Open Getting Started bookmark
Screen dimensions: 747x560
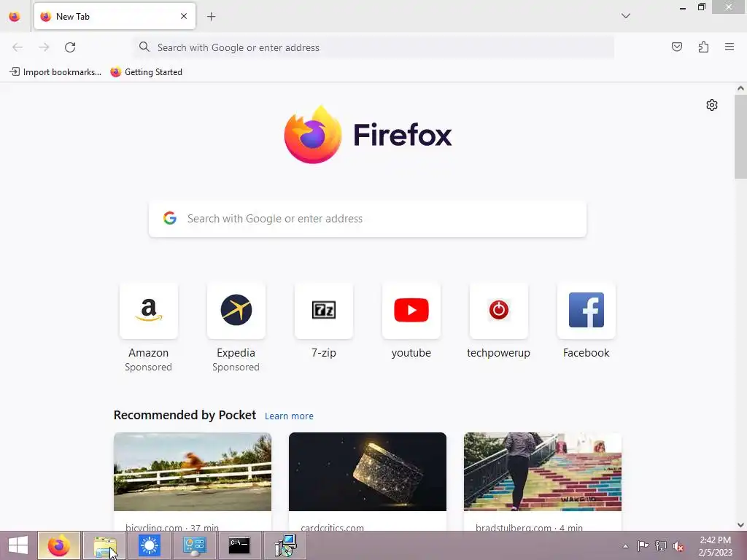click(x=146, y=72)
